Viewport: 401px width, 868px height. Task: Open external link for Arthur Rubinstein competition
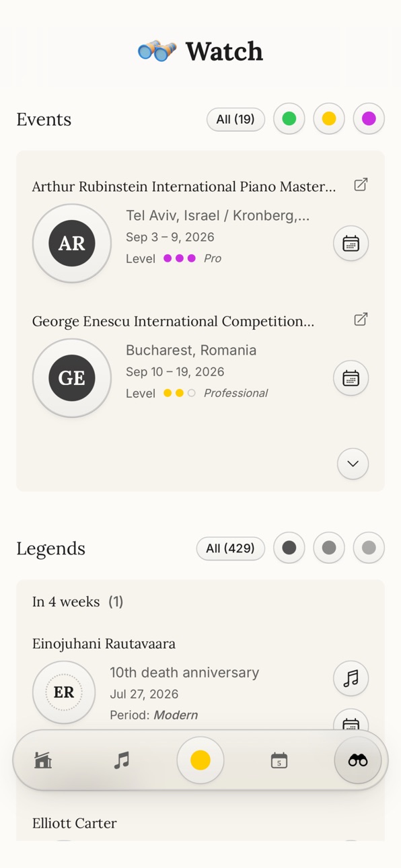361,184
